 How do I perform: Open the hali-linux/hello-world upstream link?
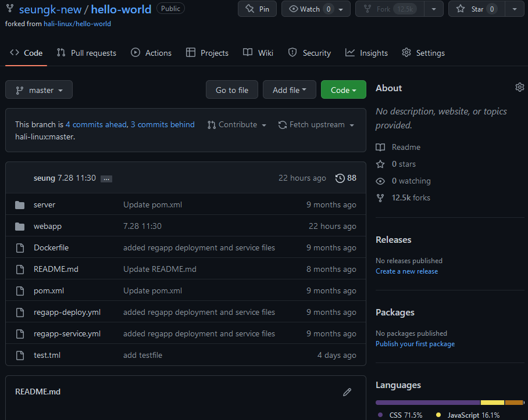pos(77,24)
